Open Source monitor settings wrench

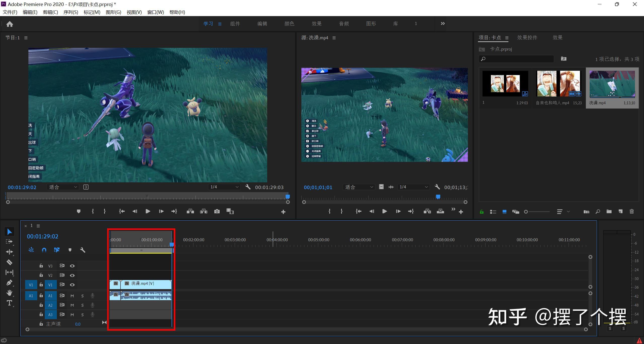tap(437, 187)
